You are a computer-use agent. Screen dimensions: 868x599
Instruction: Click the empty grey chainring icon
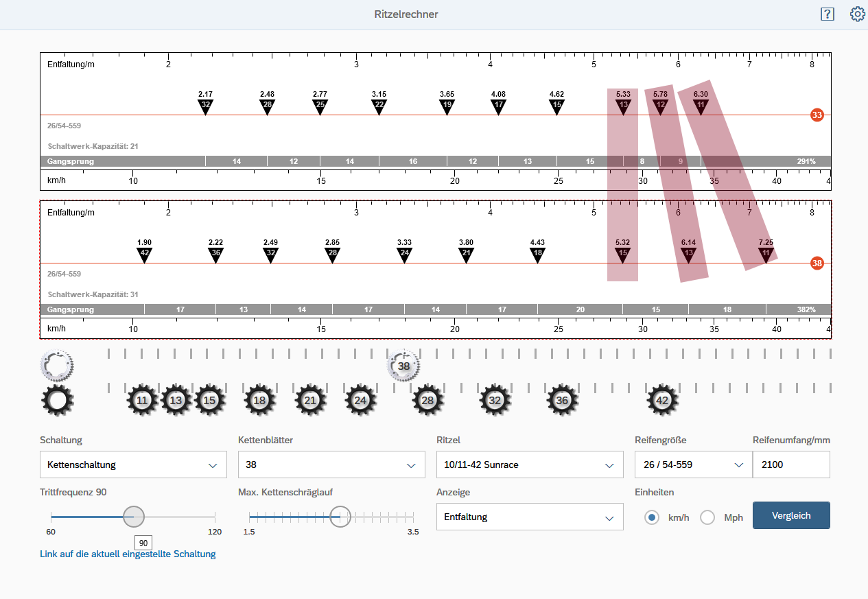(57, 365)
